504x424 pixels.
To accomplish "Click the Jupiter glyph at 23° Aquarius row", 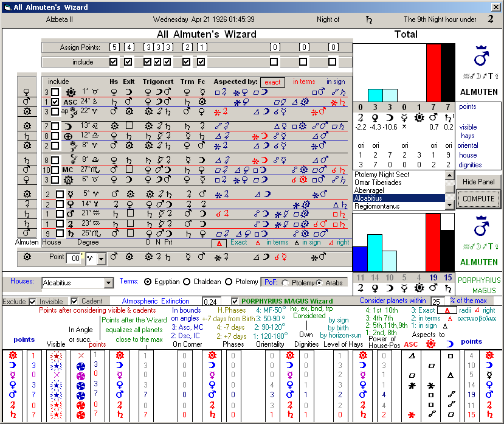I will (71, 224).
